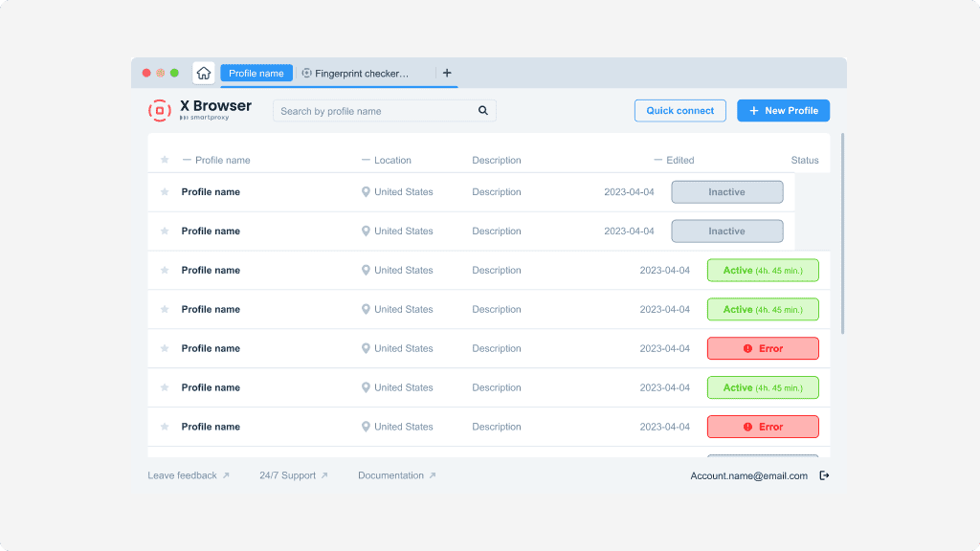Star the profile row showing an Error status

(x=164, y=348)
